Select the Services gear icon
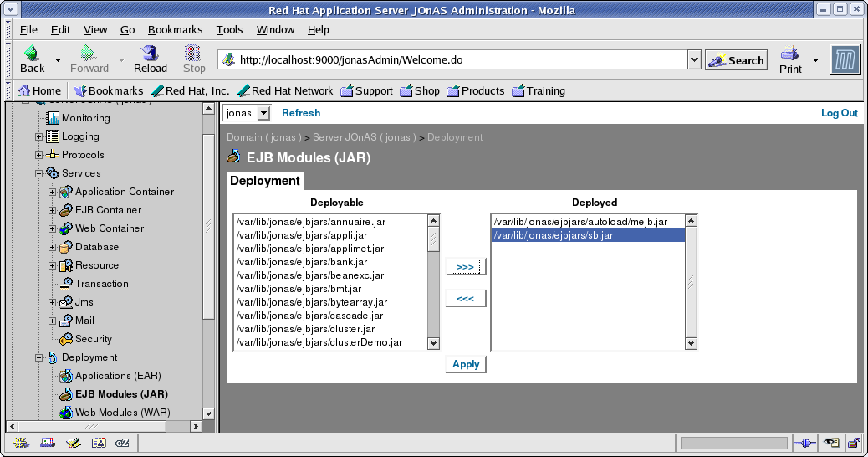This screenshot has height=457, width=868. [53, 173]
